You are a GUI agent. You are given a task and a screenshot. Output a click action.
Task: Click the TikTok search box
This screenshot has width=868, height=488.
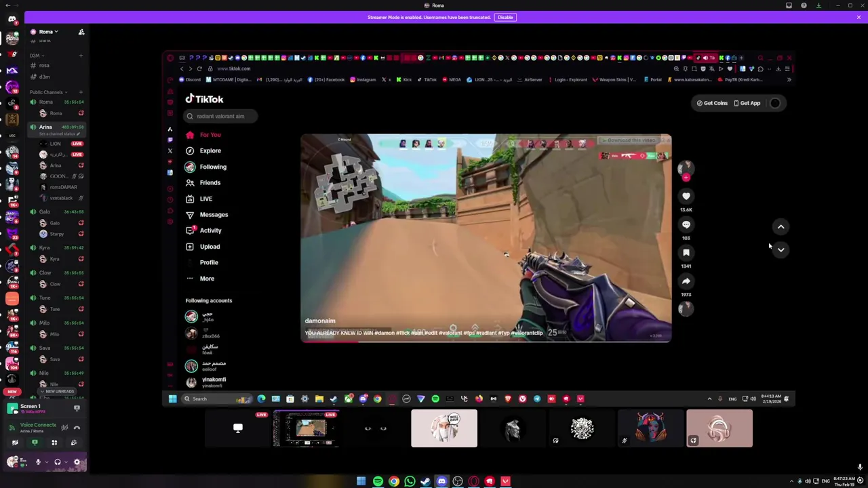pyautogui.click(x=221, y=116)
